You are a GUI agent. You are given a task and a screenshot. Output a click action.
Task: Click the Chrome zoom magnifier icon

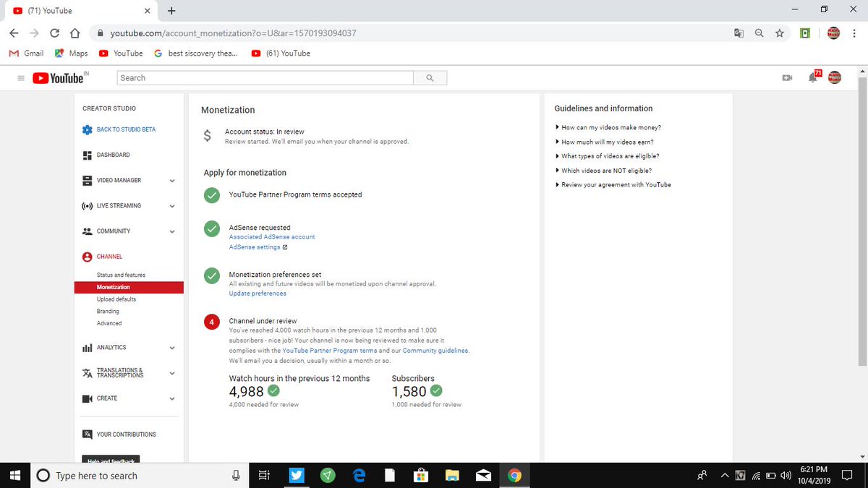(759, 33)
